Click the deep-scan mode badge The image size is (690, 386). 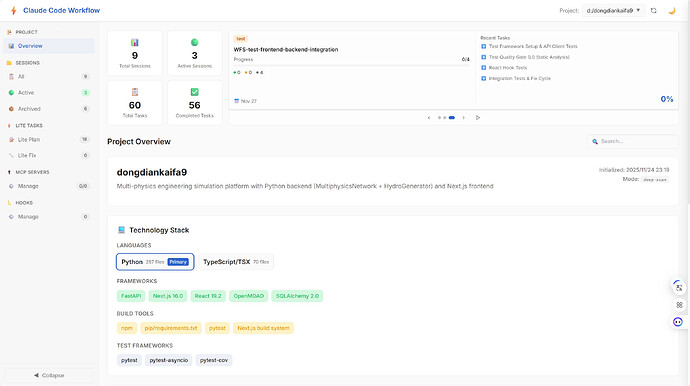(x=655, y=180)
